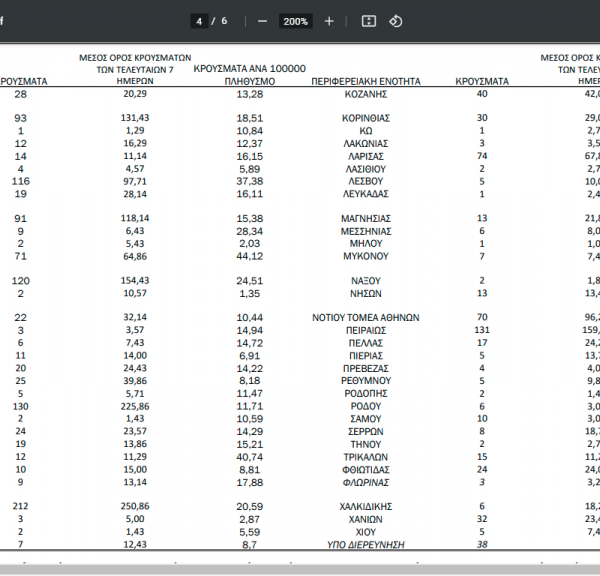This screenshot has height=576, width=600.
Task: Click the ΝΟΤΙΟΥ ΤΟΜΕΑ ΑΘΗΝΩΝ row name
Action: click(x=366, y=318)
